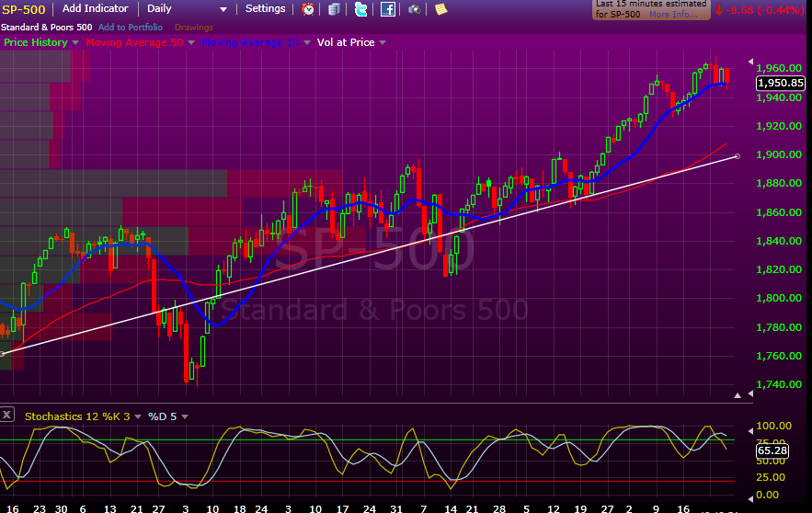Select the Moving Average 13 label

250,42
